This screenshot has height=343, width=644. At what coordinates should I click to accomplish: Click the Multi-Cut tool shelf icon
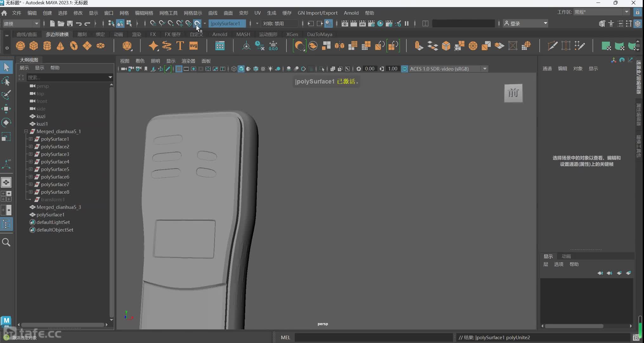(552, 46)
